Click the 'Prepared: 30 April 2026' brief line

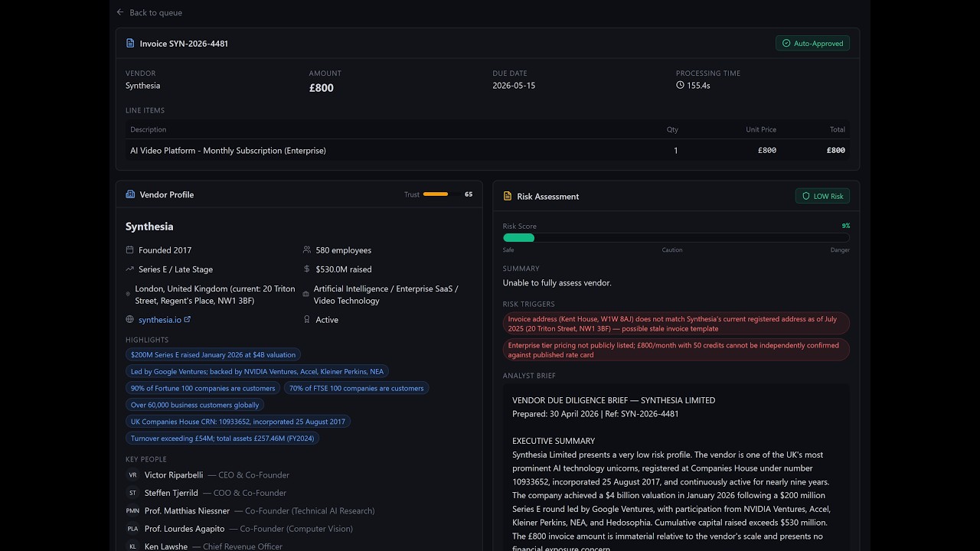click(596, 414)
